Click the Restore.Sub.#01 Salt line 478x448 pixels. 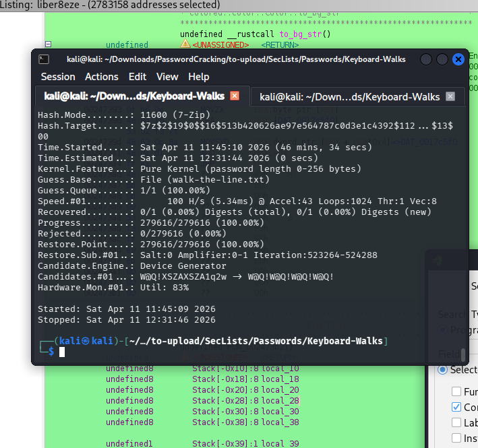pyautogui.click(x=208, y=255)
